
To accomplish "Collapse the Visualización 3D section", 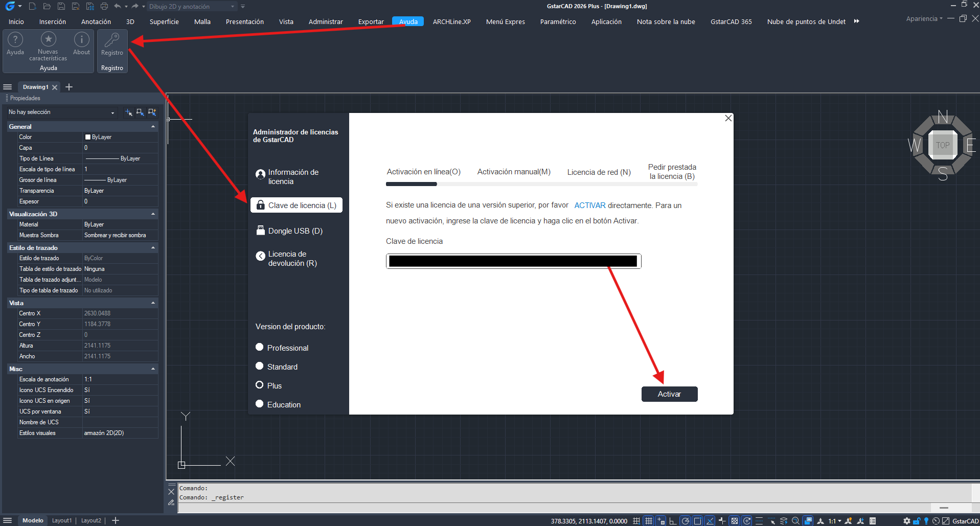I will pos(153,214).
